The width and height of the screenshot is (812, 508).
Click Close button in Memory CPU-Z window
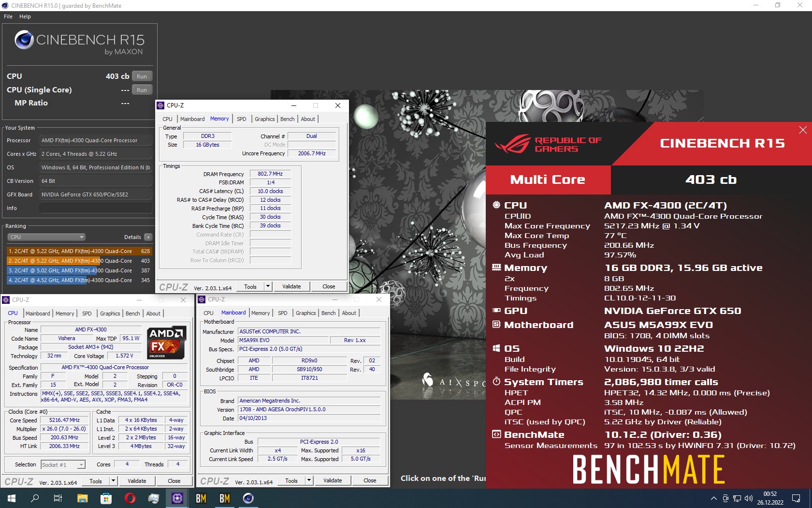tap(329, 287)
